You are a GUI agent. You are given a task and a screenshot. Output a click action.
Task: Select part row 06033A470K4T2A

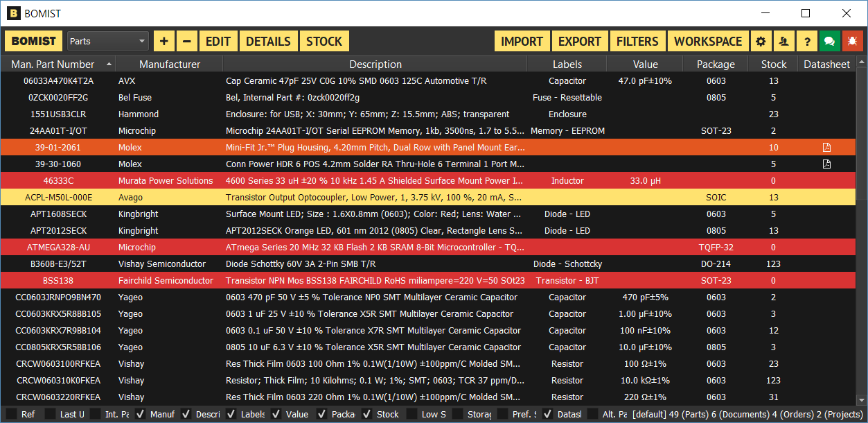pyautogui.click(x=427, y=81)
